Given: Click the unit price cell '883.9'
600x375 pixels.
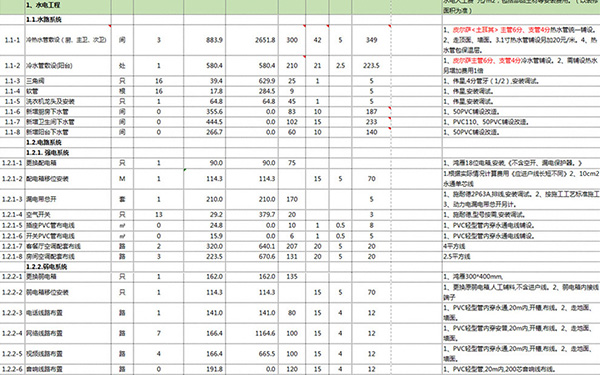Looking at the screenshot, I should pyautogui.click(x=204, y=40).
